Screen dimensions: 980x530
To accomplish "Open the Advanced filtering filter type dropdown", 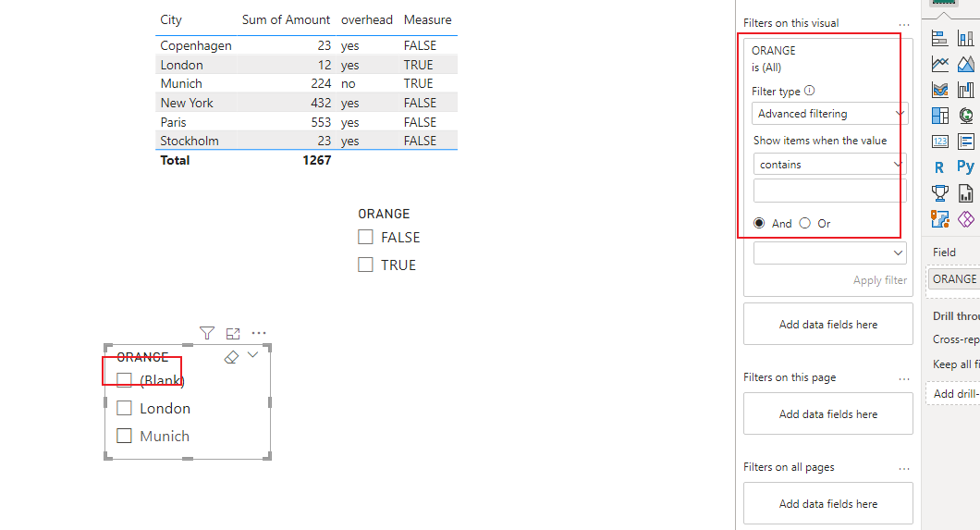I will click(x=830, y=114).
